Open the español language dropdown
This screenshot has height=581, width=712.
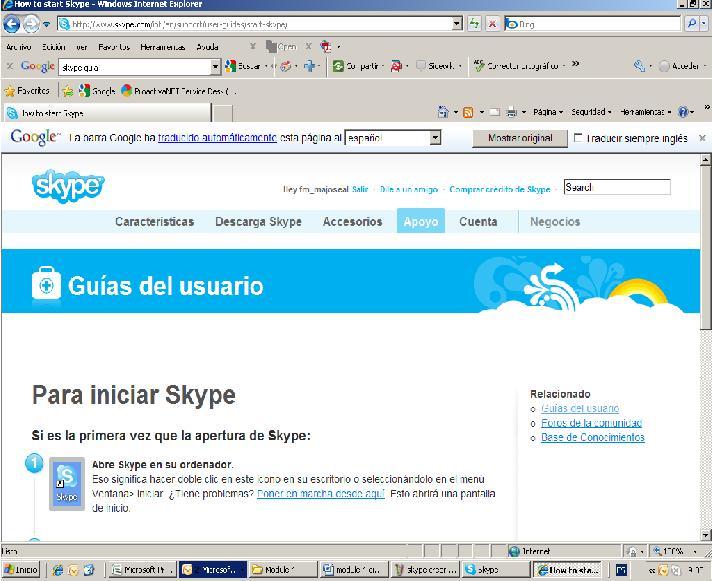pos(435,138)
